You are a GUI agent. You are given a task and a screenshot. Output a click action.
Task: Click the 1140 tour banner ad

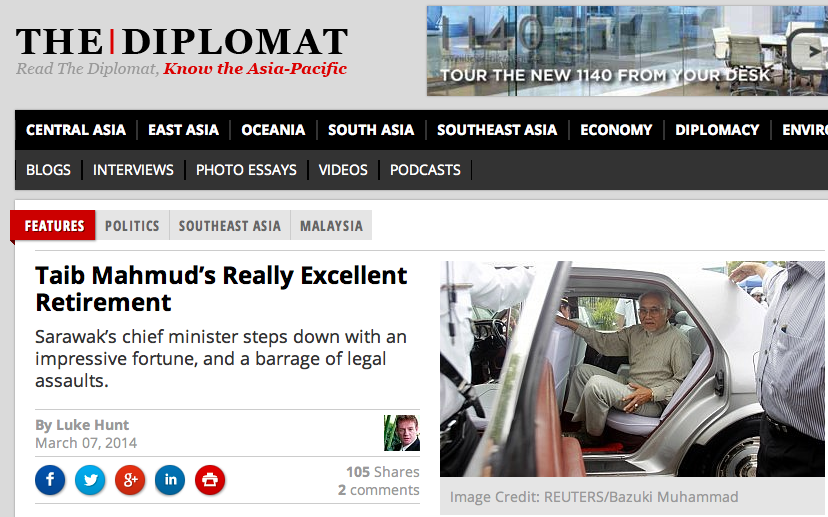(x=627, y=51)
